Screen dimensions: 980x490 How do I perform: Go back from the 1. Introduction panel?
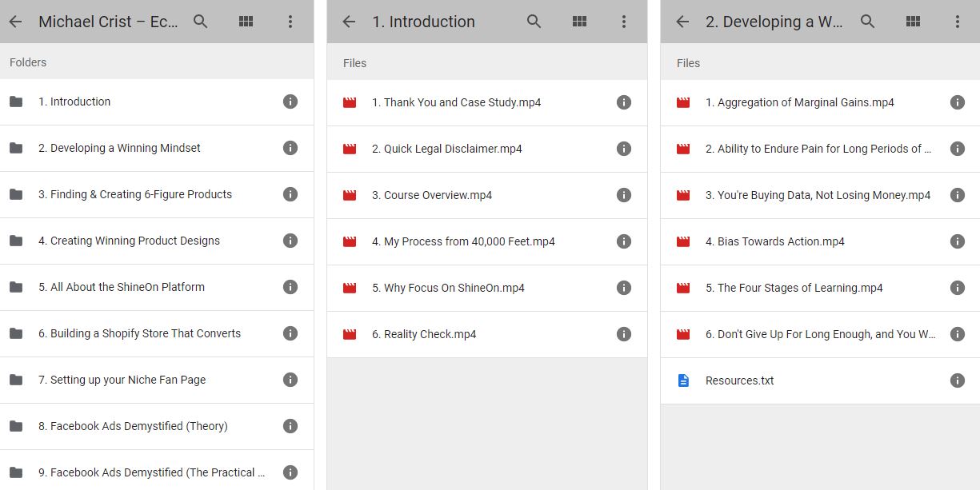pos(349,22)
